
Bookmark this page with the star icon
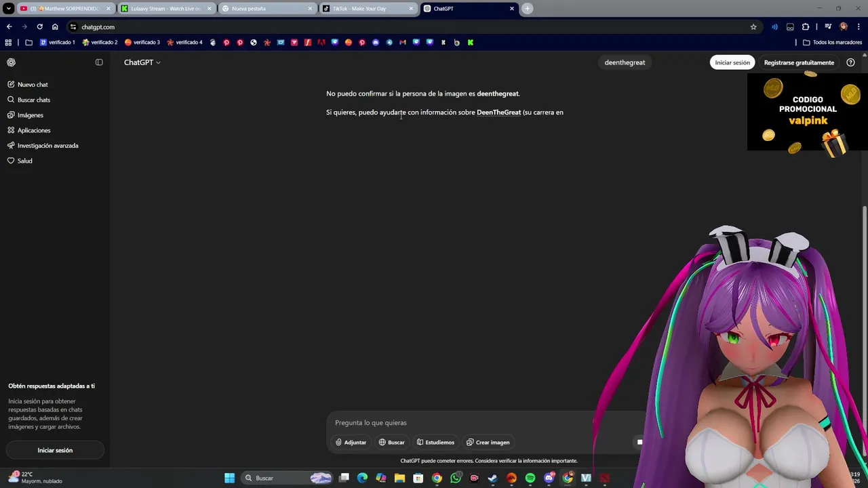(753, 27)
